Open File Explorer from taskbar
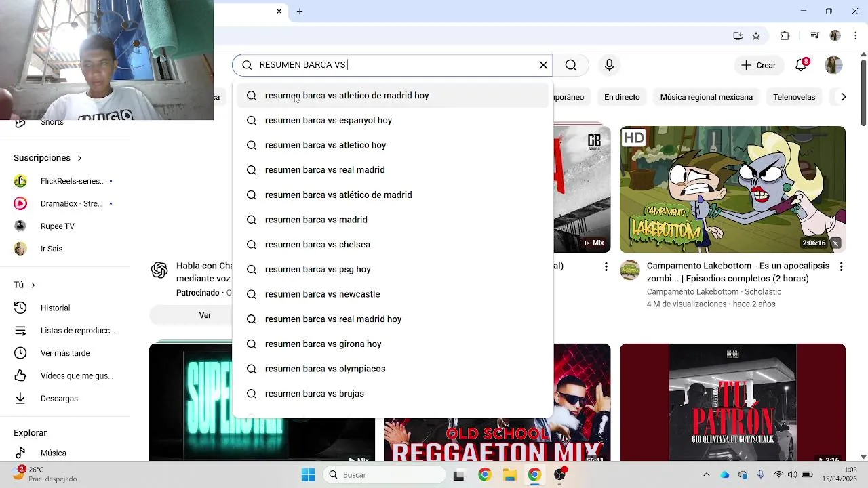The height and width of the screenshot is (488, 868). (509, 475)
